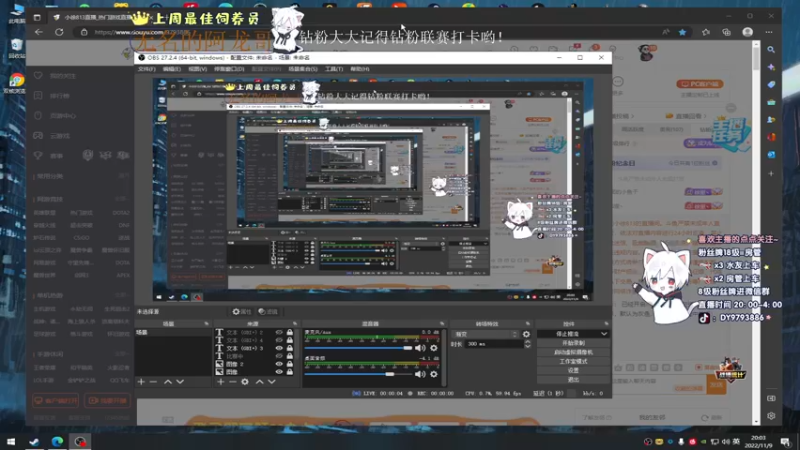Open OBS Studio from the taskbar
Screen dimensions: 800x450
tap(80, 441)
